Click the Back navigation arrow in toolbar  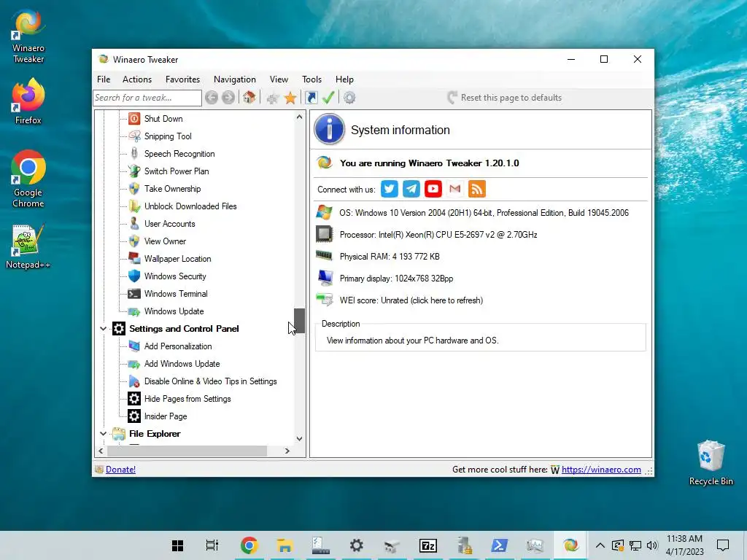coord(212,98)
